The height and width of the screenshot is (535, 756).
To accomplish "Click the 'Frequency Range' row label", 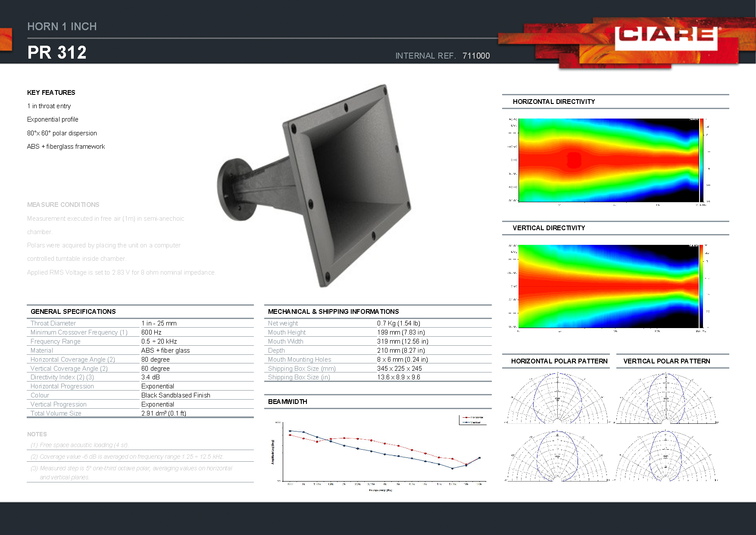I will [56, 341].
